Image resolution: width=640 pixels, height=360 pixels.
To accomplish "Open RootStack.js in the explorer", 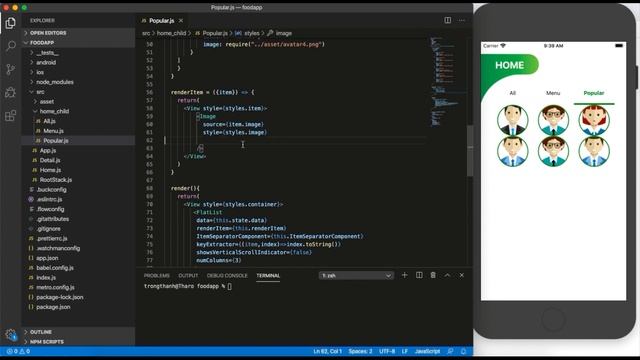I will tap(78, 180).
